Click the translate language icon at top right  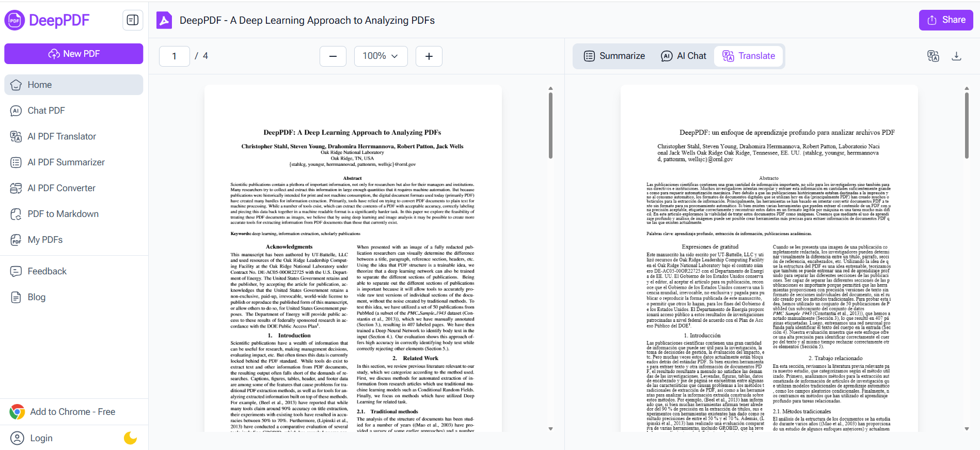point(933,56)
